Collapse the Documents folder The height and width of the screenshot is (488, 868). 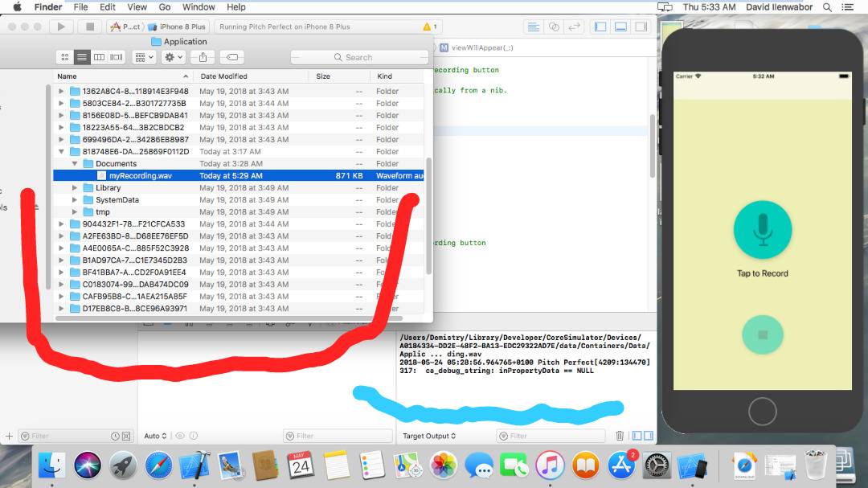[x=75, y=163]
